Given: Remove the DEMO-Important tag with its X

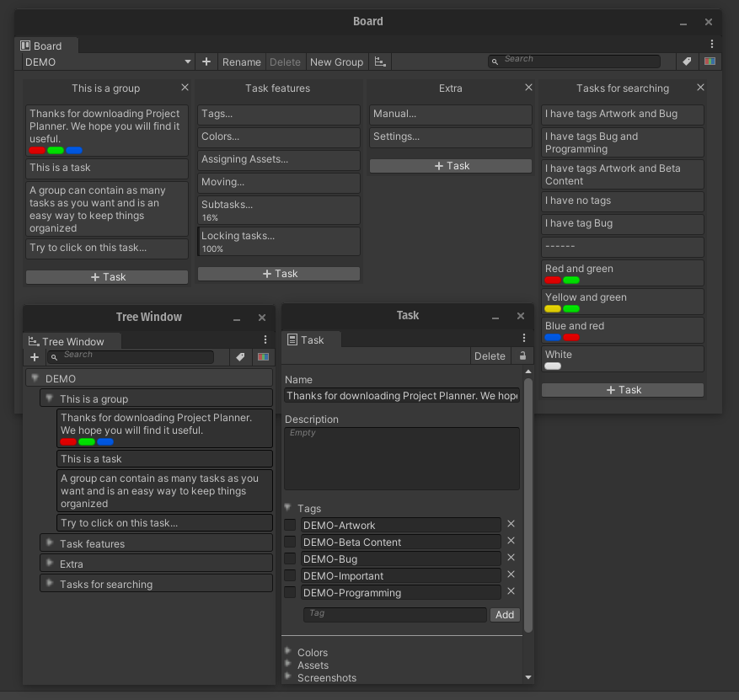Looking at the screenshot, I should (511, 574).
